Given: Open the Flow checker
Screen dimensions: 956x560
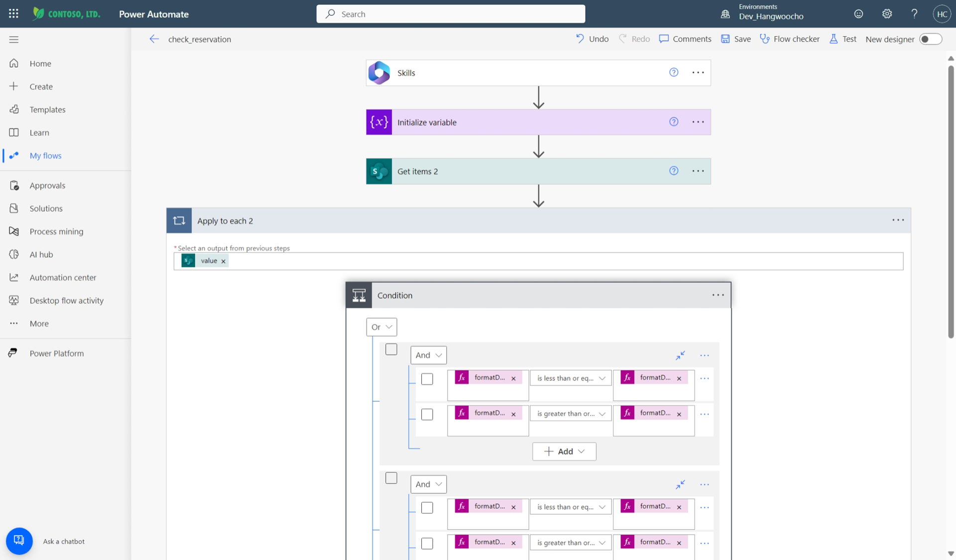Looking at the screenshot, I should tap(790, 39).
